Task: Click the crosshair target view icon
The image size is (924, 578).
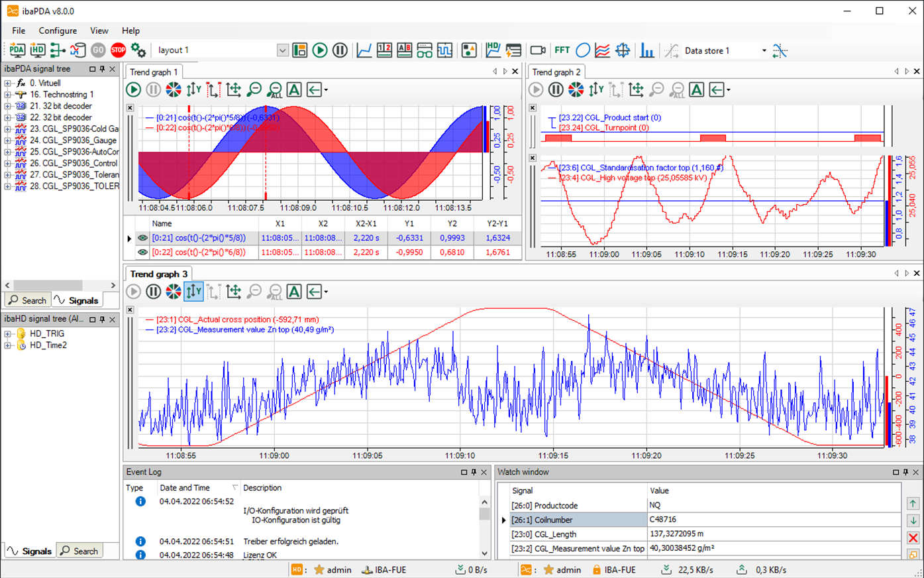Action: coord(623,50)
